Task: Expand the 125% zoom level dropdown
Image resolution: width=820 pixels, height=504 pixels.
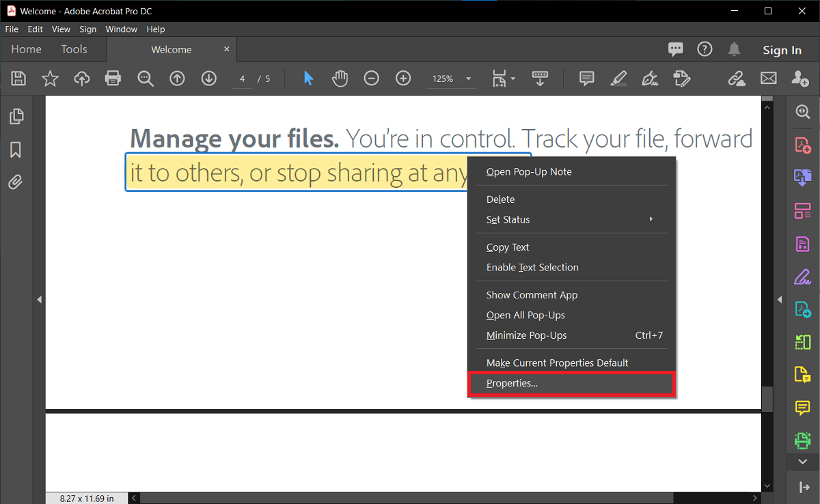Action: point(468,79)
